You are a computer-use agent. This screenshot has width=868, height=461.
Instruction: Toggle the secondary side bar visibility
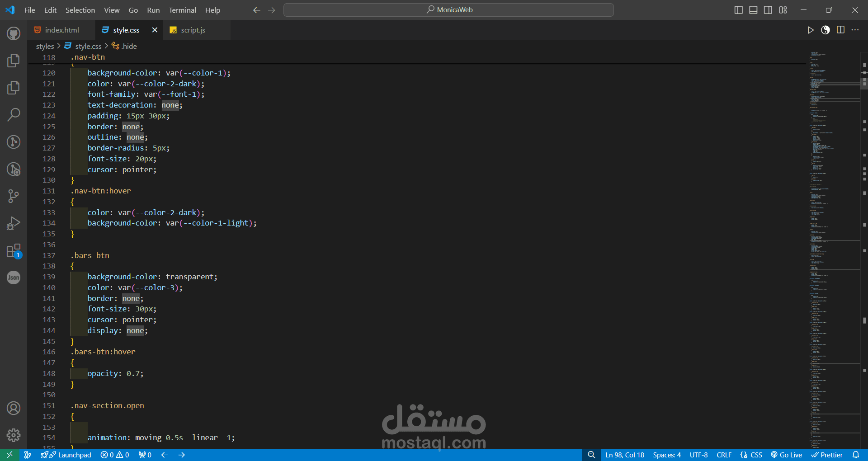coord(768,10)
